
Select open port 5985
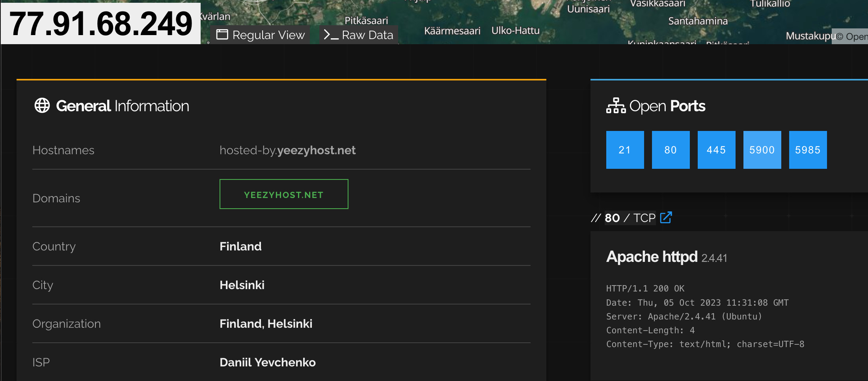point(808,150)
